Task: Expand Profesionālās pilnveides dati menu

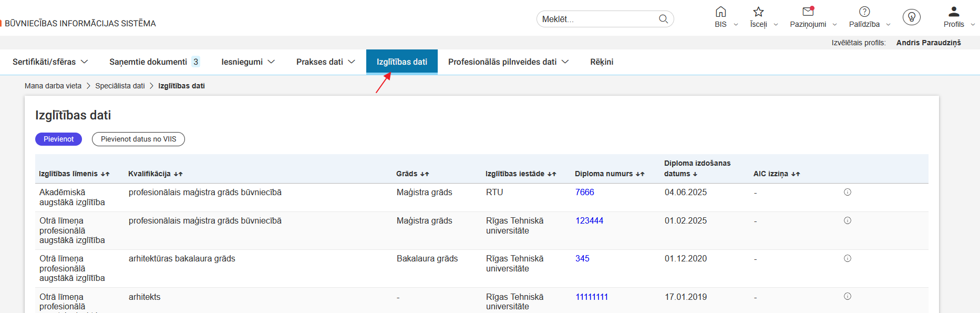Action: coord(509,62)
